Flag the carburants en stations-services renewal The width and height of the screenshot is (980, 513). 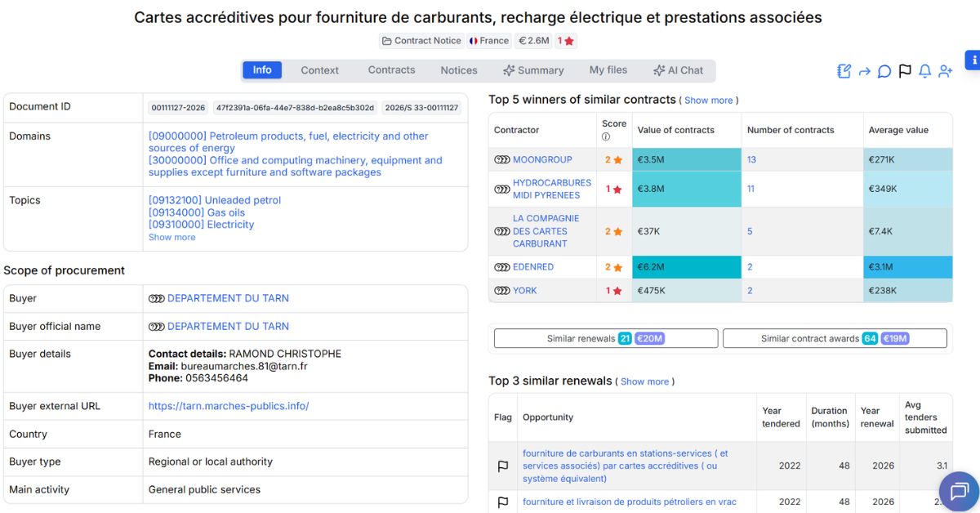tap(503, 466)
